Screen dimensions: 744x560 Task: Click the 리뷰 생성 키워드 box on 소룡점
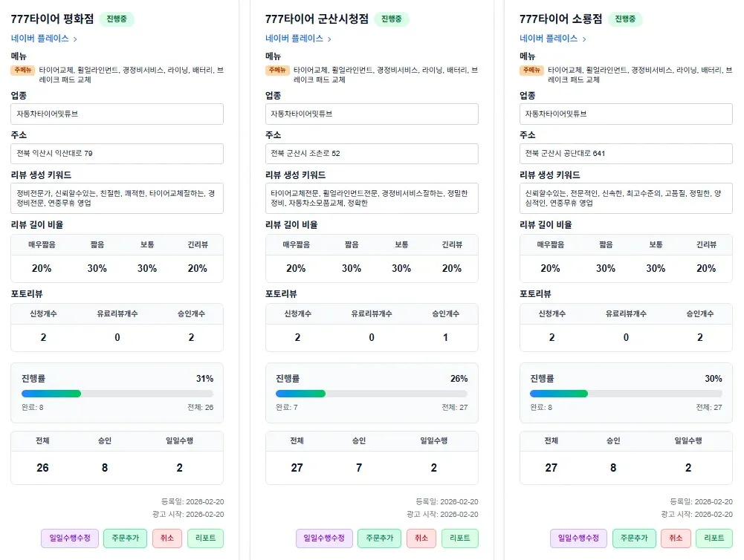pos(625,198)
